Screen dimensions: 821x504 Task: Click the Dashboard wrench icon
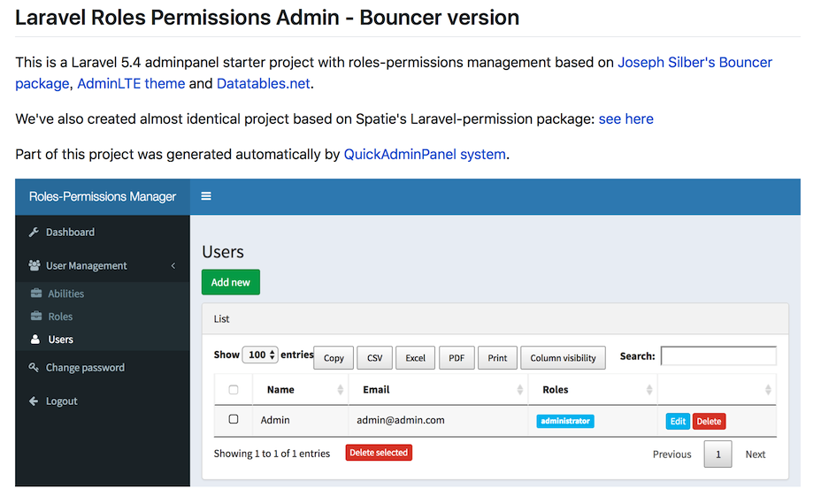pos(34,232)
